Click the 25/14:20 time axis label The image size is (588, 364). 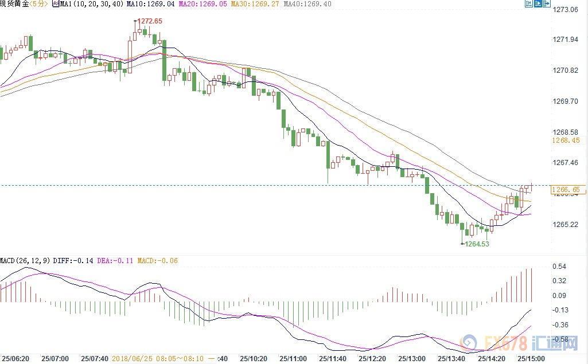[x=491, y=359]
